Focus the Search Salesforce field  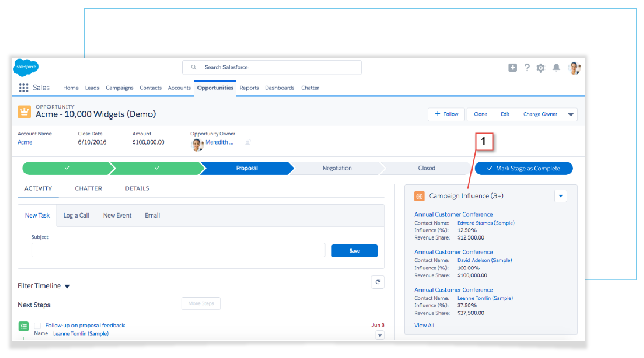click(x=272, y=67)
